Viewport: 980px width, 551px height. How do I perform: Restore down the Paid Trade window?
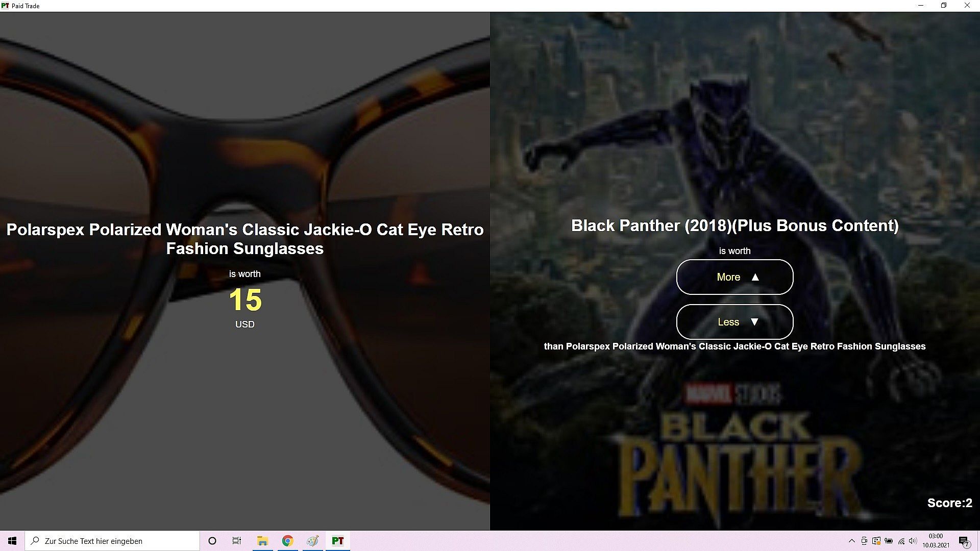(x=944, y=6)
